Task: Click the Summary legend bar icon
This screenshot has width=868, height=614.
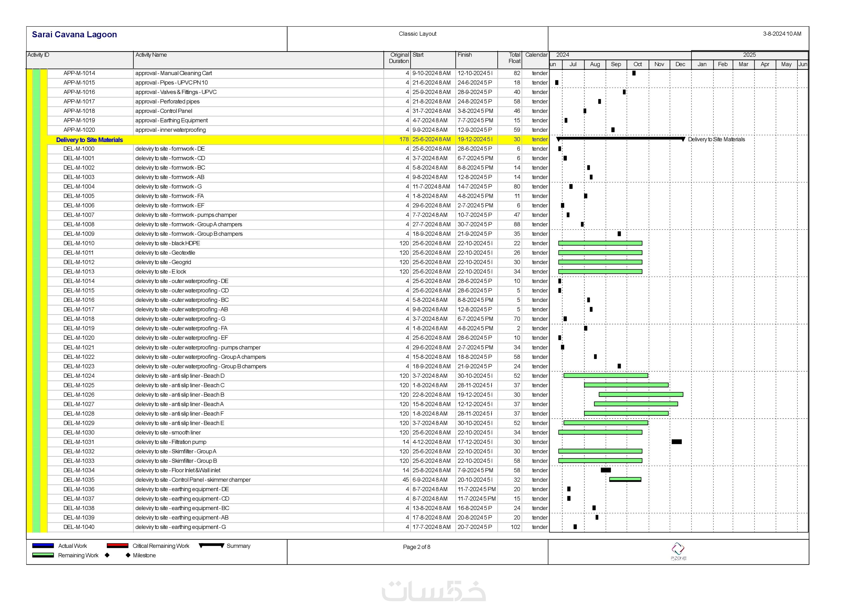Action: [x=211, y=545]
